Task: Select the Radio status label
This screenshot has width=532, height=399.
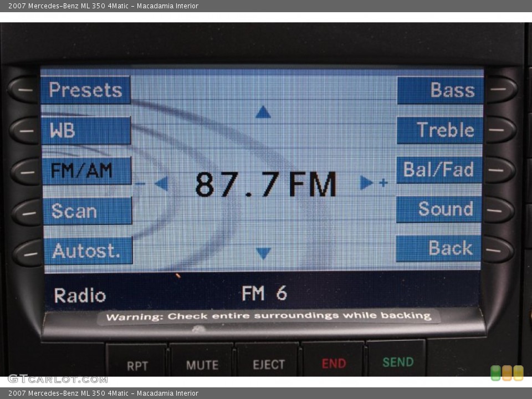Action: [80, 295]
